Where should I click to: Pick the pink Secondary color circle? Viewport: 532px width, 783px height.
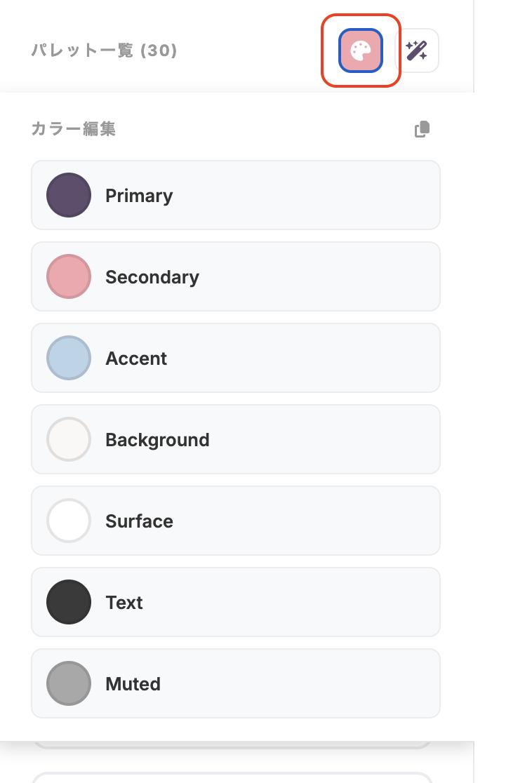click(x=69, y=276)
